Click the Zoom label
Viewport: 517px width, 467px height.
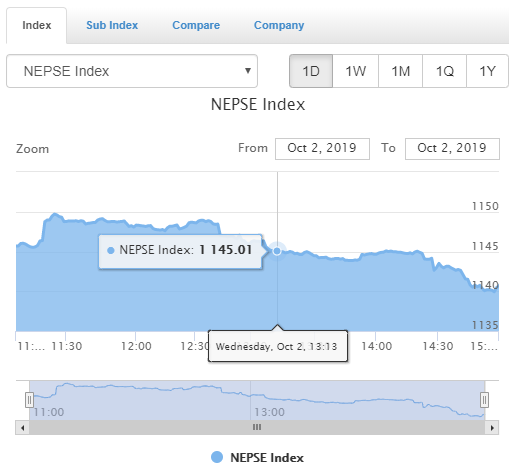(33, 149)
